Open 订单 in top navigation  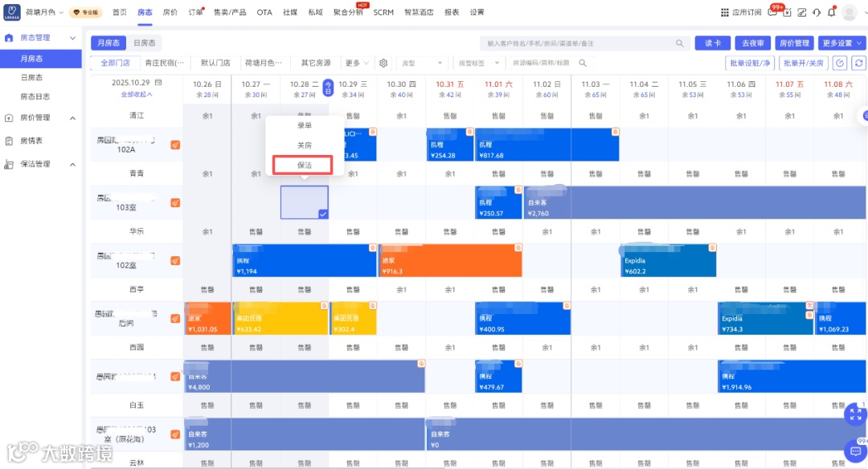pos(194,12)
